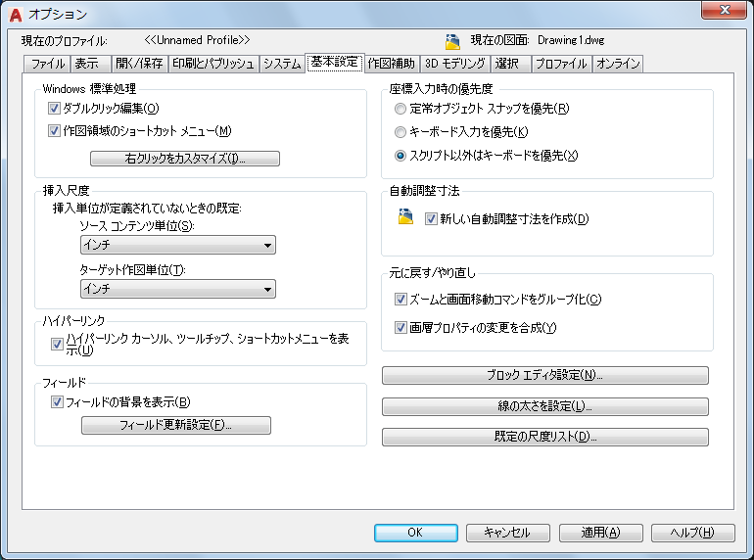Image resolution: width=754 pixels, height=560 pixels.
Task: Switch to 選択 tab
Action: point(511,64)
